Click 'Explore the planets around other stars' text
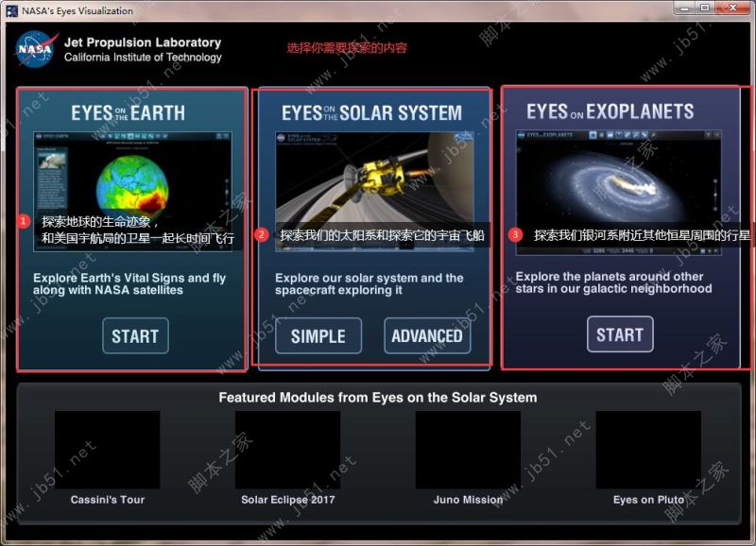 pyautogui.click(x=613, y=282)
